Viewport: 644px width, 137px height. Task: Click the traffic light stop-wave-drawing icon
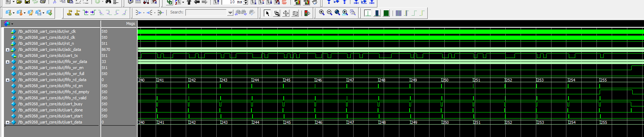[307, 13]
